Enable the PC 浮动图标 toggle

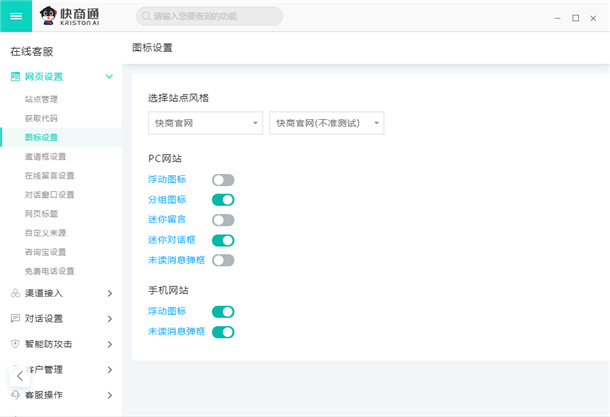(x=223, y=180)
